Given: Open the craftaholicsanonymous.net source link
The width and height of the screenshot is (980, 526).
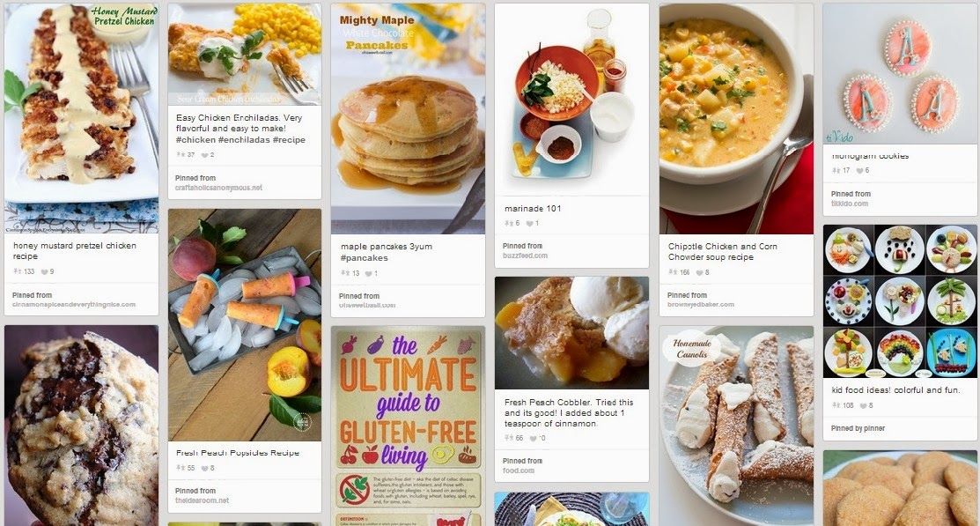Looking at the screenshot, I should 218,188.
